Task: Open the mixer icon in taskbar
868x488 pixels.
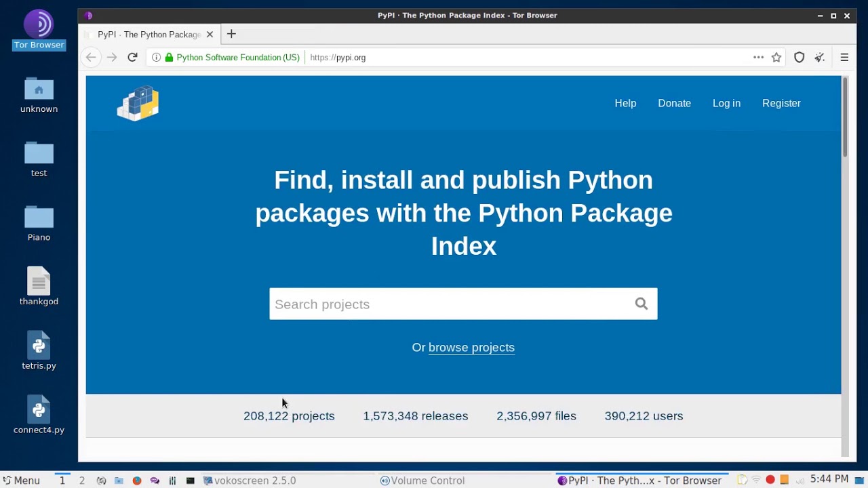Action: 172,481
